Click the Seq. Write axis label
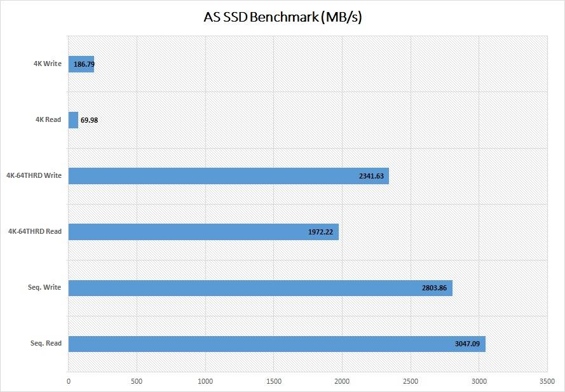565x392 pixels. [x=44, y=288]
